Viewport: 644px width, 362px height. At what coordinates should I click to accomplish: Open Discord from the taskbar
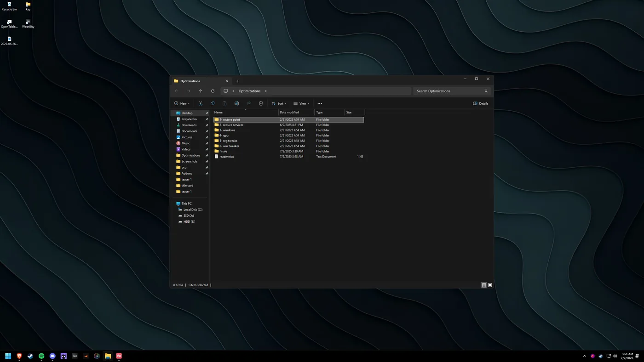click(52, 356)
